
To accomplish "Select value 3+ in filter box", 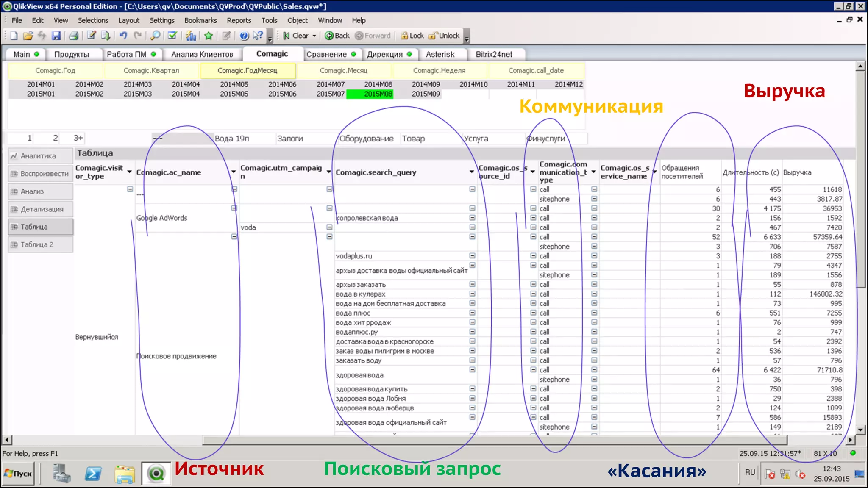I will click(72, 138).
